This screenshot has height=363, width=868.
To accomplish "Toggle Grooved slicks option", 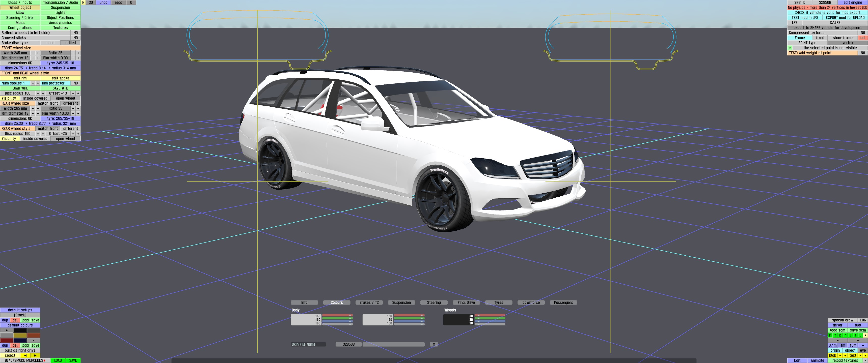I will tap(75, 38).
